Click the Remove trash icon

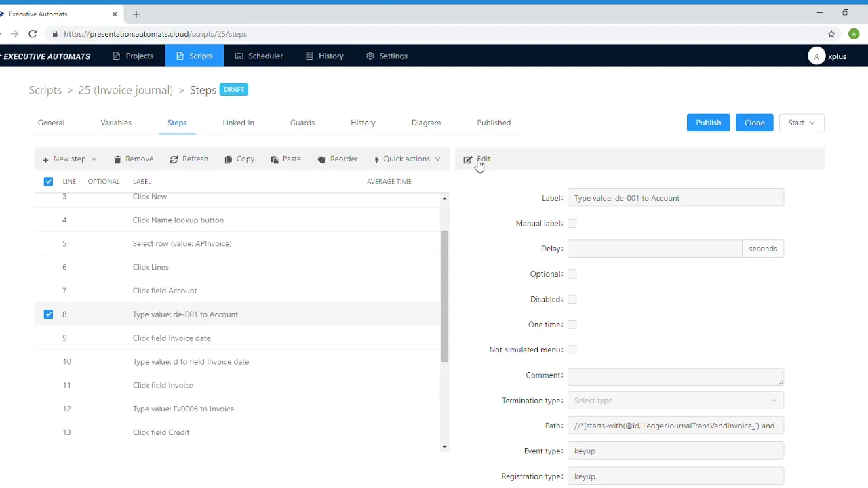click(x=117, y=159)
